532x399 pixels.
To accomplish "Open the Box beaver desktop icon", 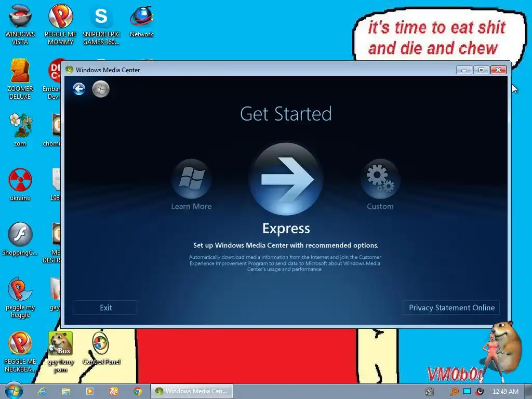I will pyautogui.click(x=60, y=352).
